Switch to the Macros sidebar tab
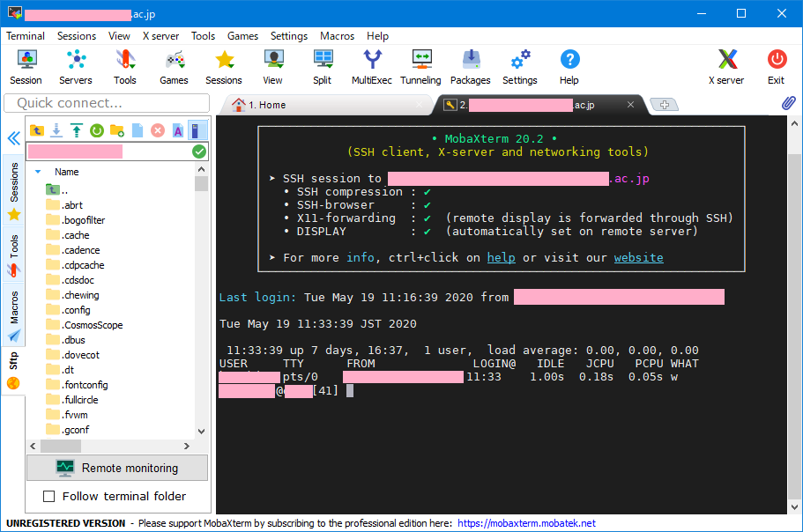The height and width of the screenshot is (532, 803). pyautogui.click(x=14, y=314)
